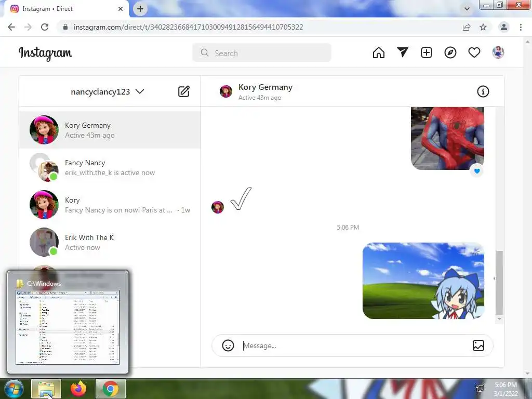The width and height of the screenshot is (532, 399).
Task: Compose new message pencil icon
Action: coord(184,91)
